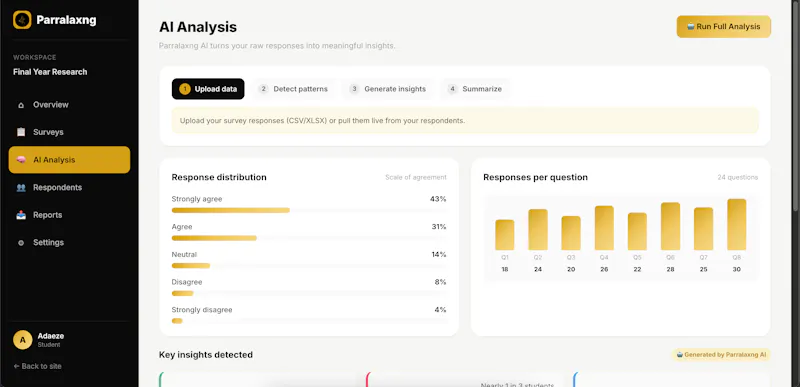Open Settings from sidebar
Image resolution: width=800 pixels, height=387 pixels.
tap(69, 243)
